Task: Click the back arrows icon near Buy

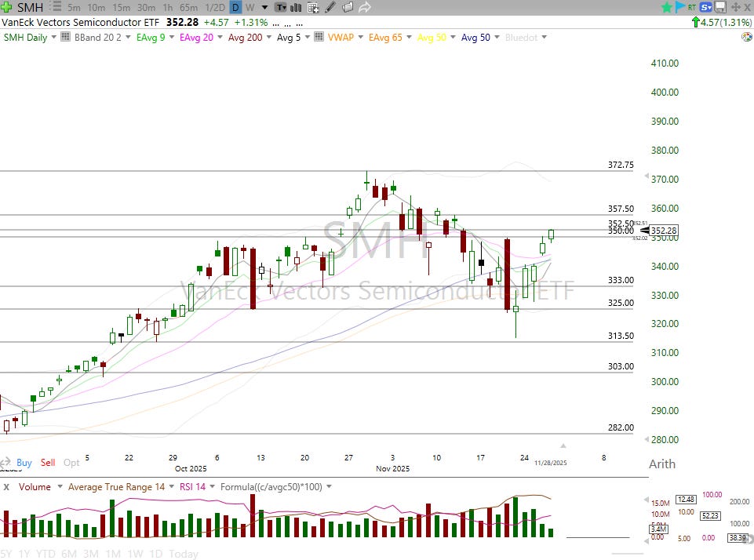Action: tap(5, 463)
